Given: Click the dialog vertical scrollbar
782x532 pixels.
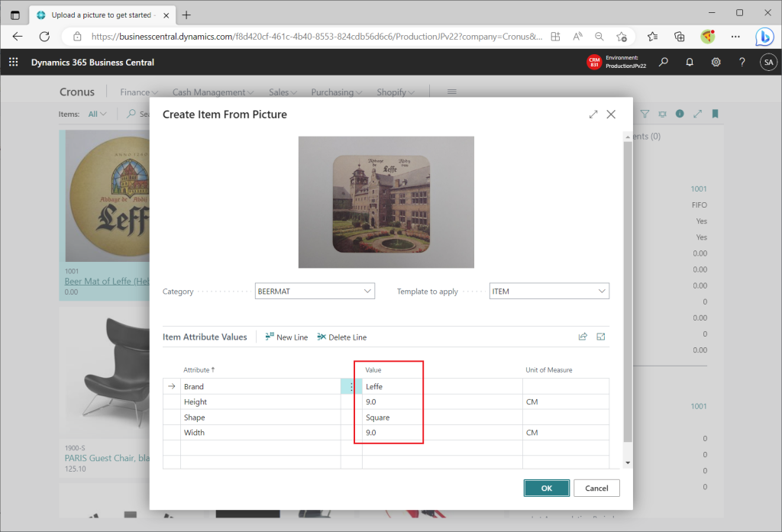Looking at the screenshot, I should pyautogui.click(x=628, y=292).
